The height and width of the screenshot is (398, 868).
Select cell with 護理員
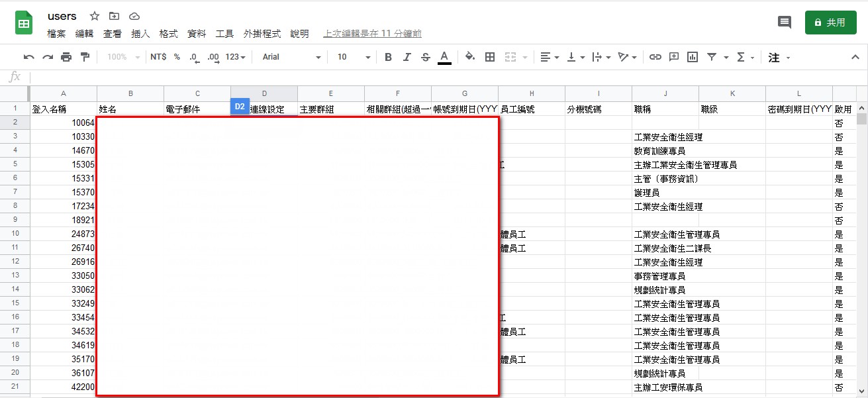(665, 192)
